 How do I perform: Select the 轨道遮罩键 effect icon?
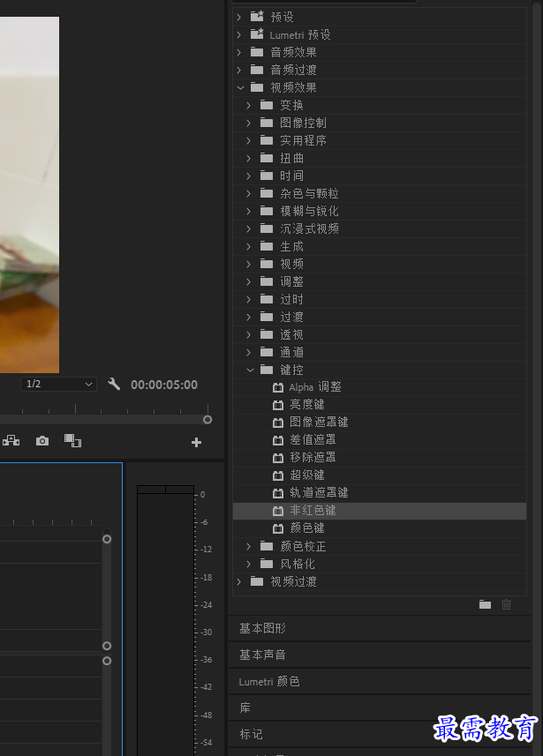click(x=278, y=493)
